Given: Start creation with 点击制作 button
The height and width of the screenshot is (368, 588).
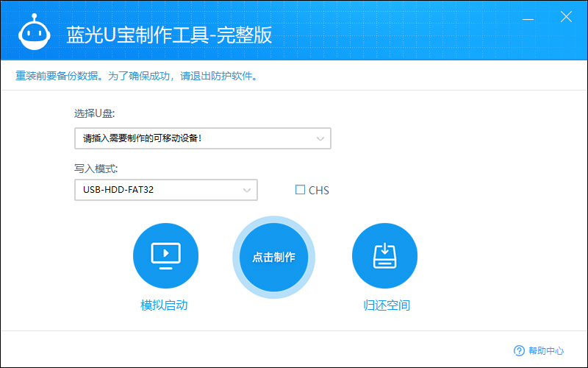Looking at the screenshot, I should click(273, 257).
